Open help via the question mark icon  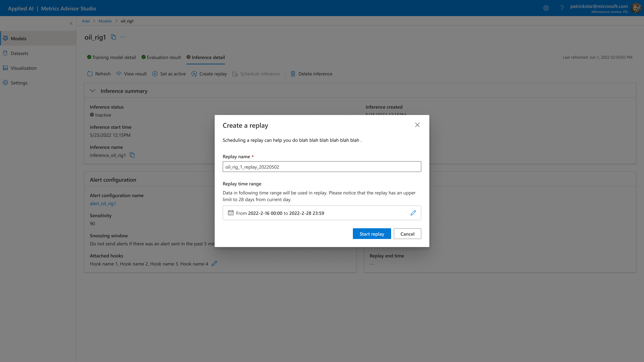tap(562, 8)
